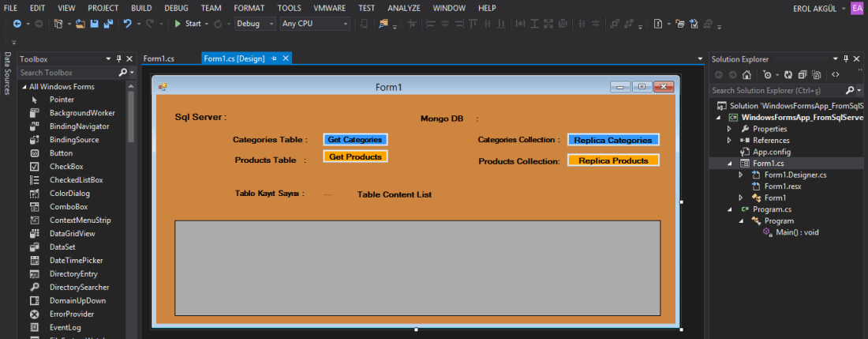Click the Undo icon in toolbar

127,24
